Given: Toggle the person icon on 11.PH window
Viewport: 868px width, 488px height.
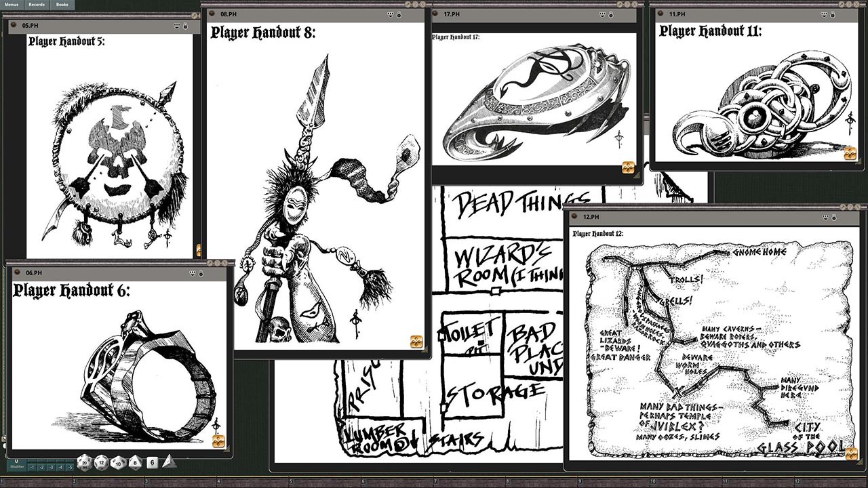Looking at the screenshot, I should coord(833,15).
